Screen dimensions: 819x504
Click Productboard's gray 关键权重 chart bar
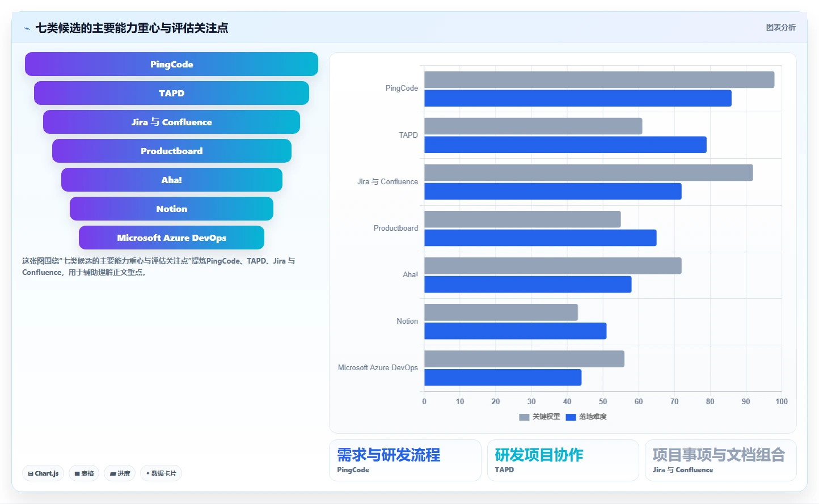pos(522,219)
